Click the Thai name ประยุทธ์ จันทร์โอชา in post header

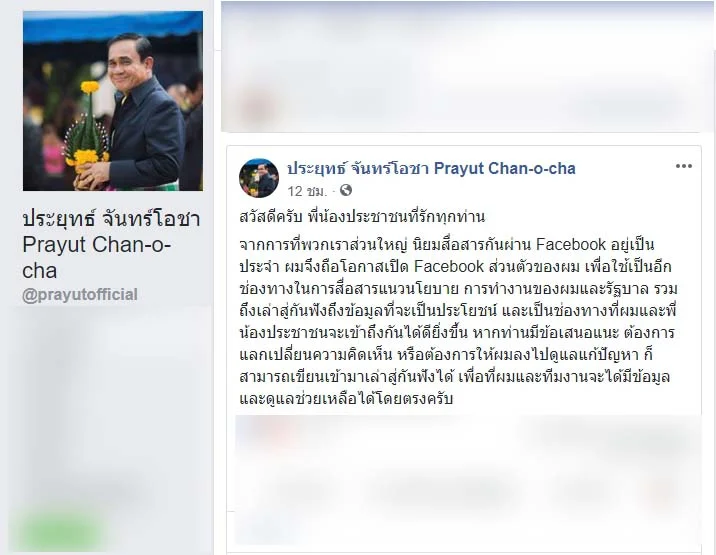click(358, 169)
